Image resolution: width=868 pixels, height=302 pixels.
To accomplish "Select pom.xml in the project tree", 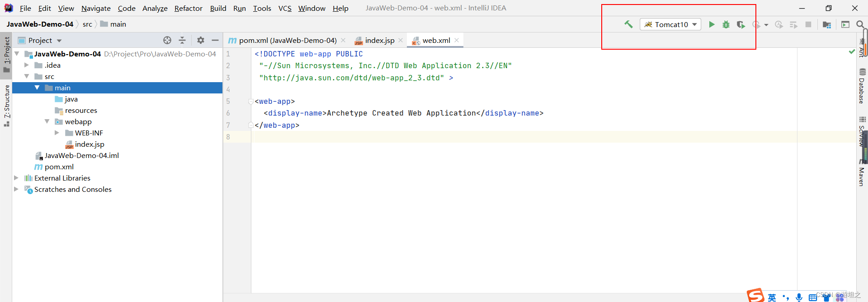I will (x=54, y=167).
